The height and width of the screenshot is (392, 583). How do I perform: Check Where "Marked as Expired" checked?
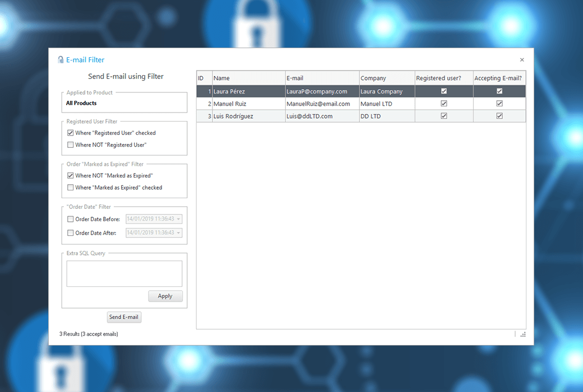coord(71,188)
